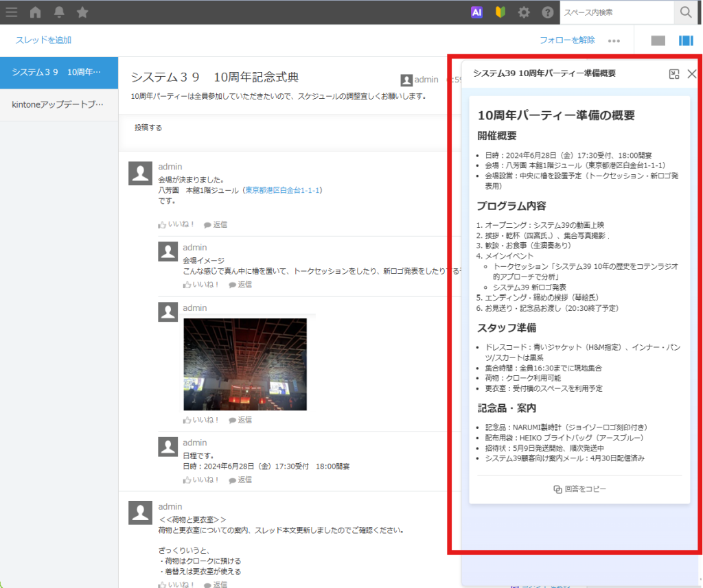The image size is (703, 588).
Task: Select the kintoneアップデートブ thread in sidebar
Action: (59, 106)
